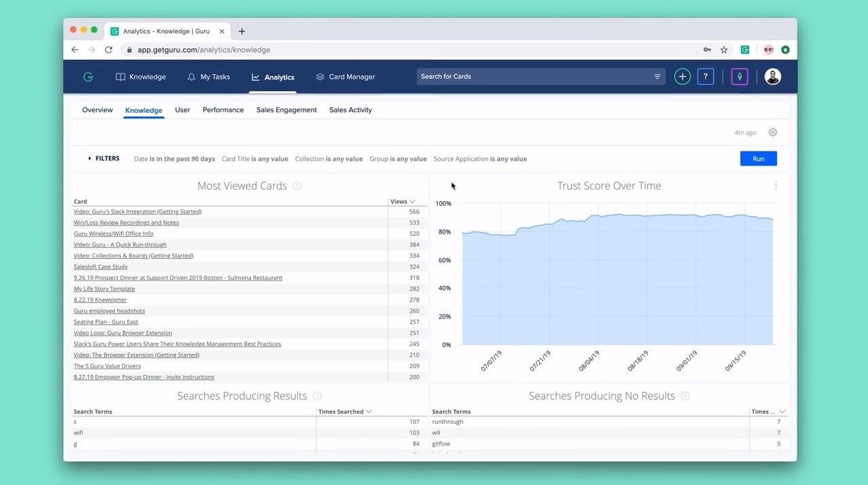868x485 pixels.
Task: Click the Guru logo icon
Action: (x=88, y=77)
